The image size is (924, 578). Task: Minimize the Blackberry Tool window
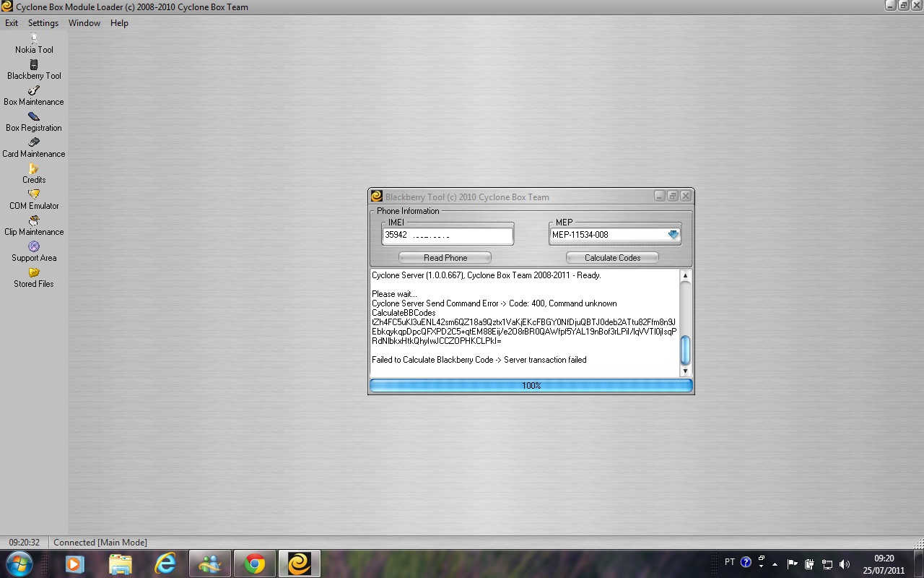[x=659, y=196]
